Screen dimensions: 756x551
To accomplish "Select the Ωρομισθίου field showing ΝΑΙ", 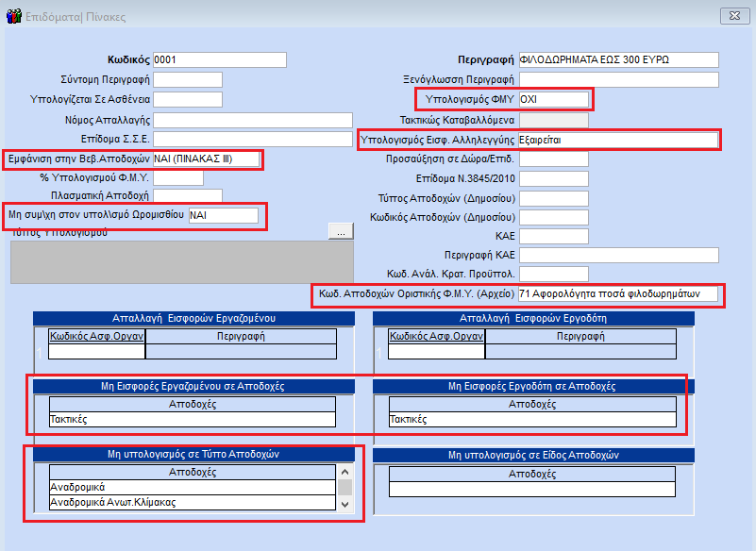I will pos(223,216).
